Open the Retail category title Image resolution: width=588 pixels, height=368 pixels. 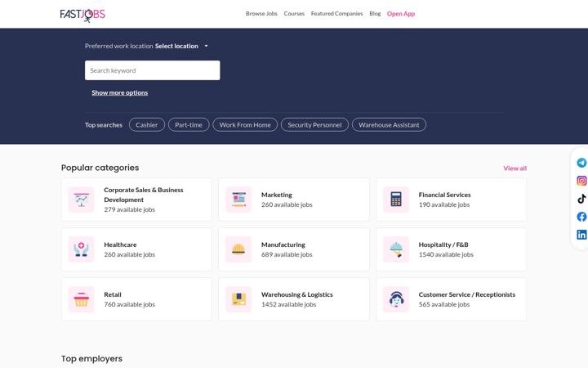[x=113, y=294]
